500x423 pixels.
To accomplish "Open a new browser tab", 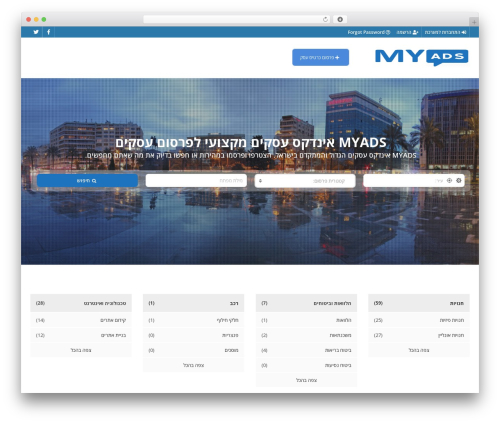I will click(x=474, y=22).
